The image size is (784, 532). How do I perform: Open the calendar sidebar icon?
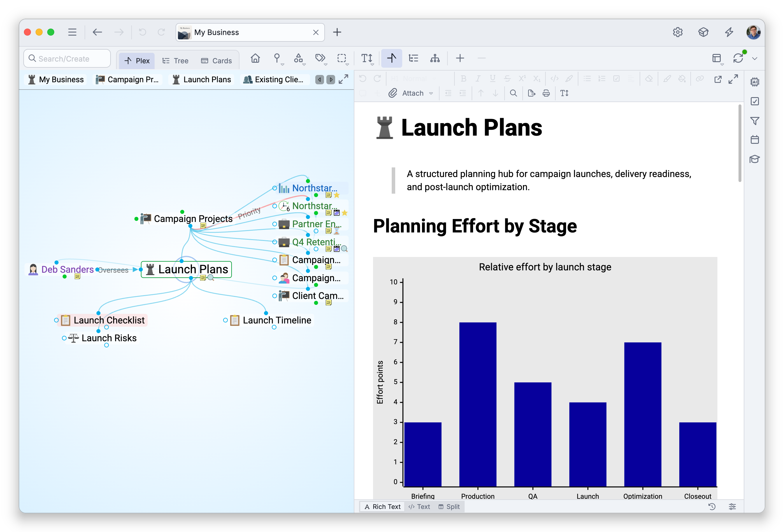[754, 140]
